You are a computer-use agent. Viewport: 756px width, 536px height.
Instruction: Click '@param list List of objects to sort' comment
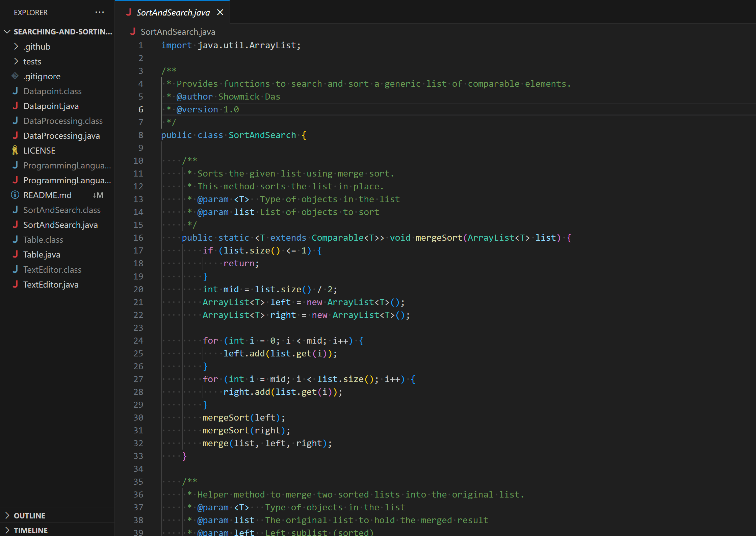tap(288, 212)
